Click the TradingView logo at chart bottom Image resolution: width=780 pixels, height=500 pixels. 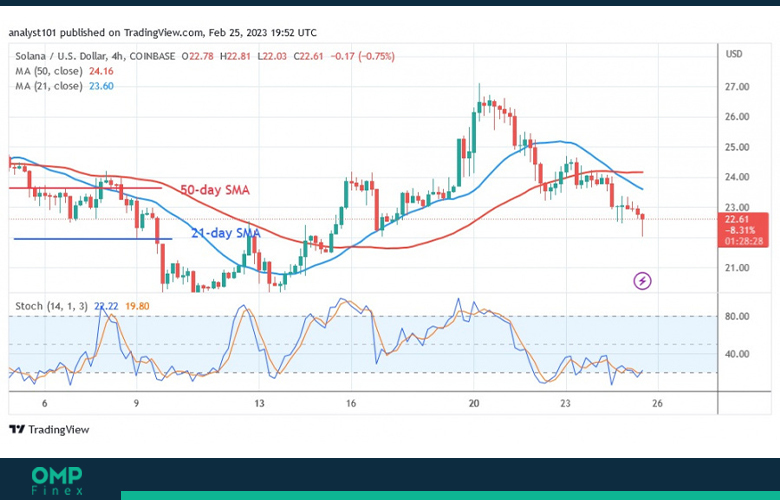tap(49, 429)
